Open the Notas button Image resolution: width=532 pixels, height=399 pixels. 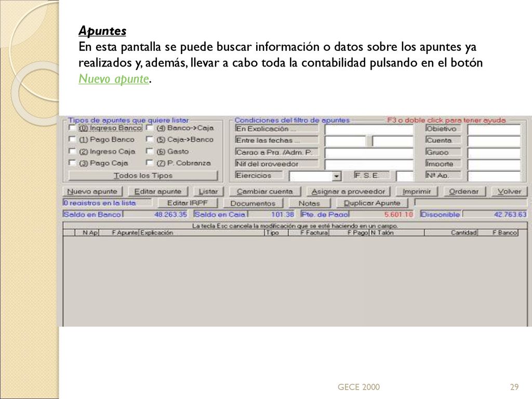309,203
